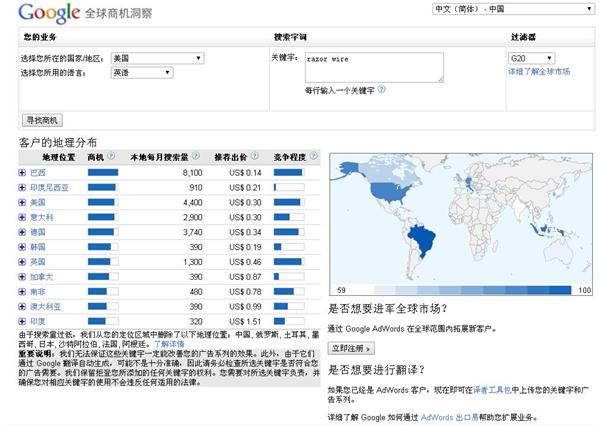Click the 立即注册 button
The width and height of the screenshot is (600, 425).
(x=351, y=348)
